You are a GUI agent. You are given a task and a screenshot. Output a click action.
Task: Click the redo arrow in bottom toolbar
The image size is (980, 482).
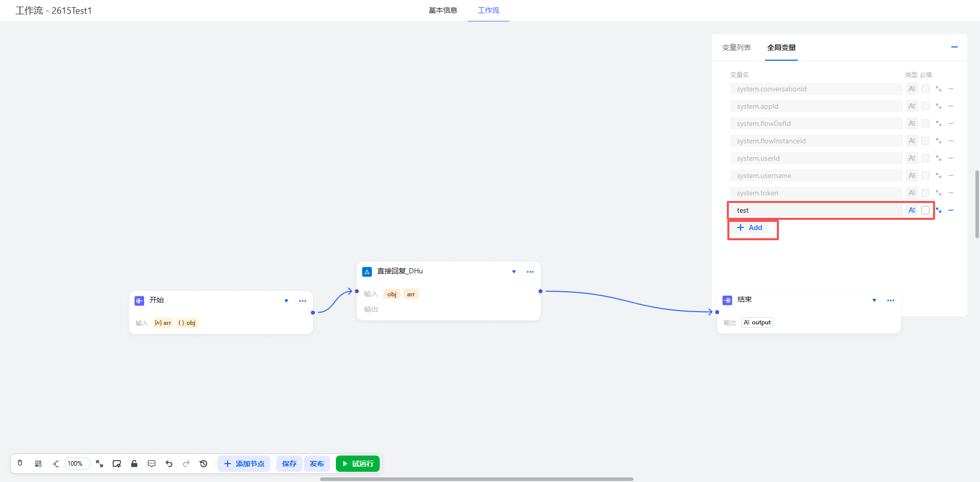[186, 464]
